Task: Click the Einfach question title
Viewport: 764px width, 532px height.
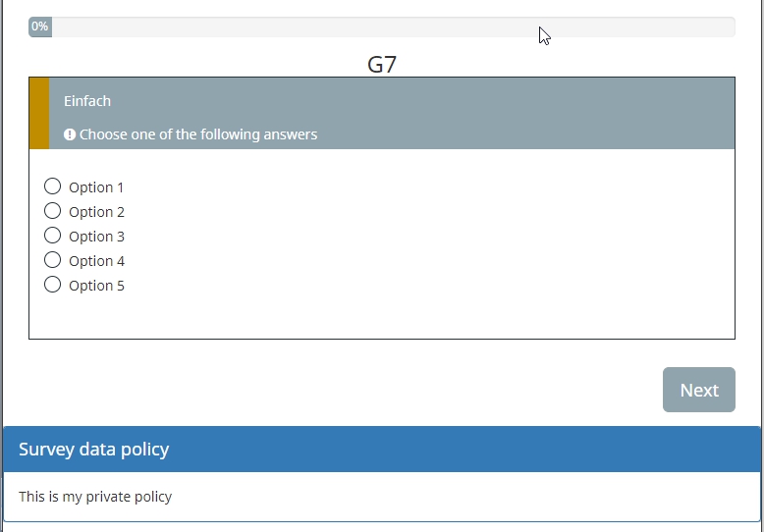Action: (87, 101)
